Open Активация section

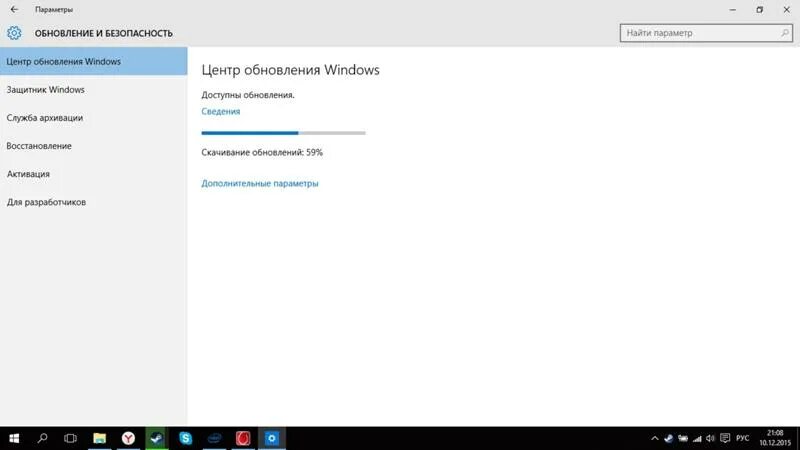[93, 173]
